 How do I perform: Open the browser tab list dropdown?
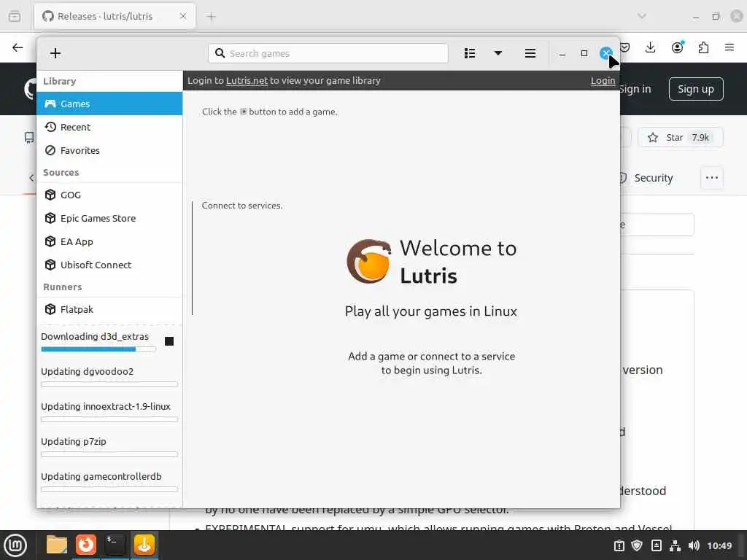click(642, 16)
